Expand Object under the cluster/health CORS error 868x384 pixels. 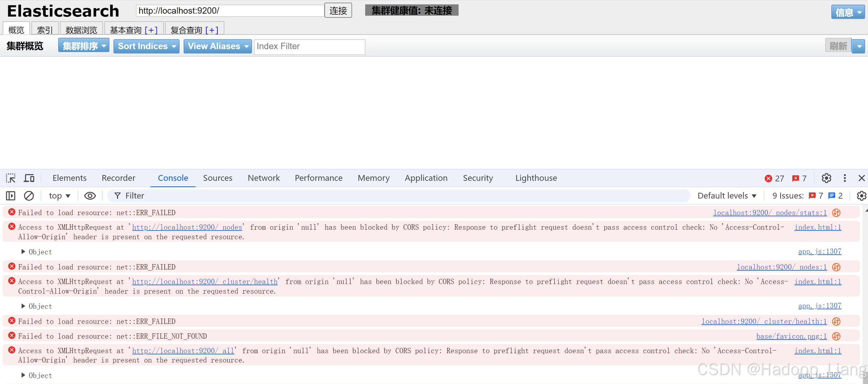pos(23,306)
